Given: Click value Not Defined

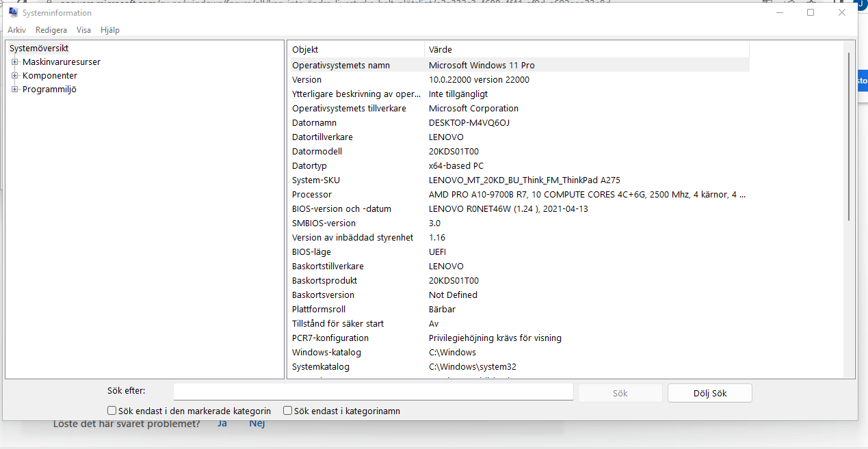Looking at the screenshot, I should [x=453, y=295].
